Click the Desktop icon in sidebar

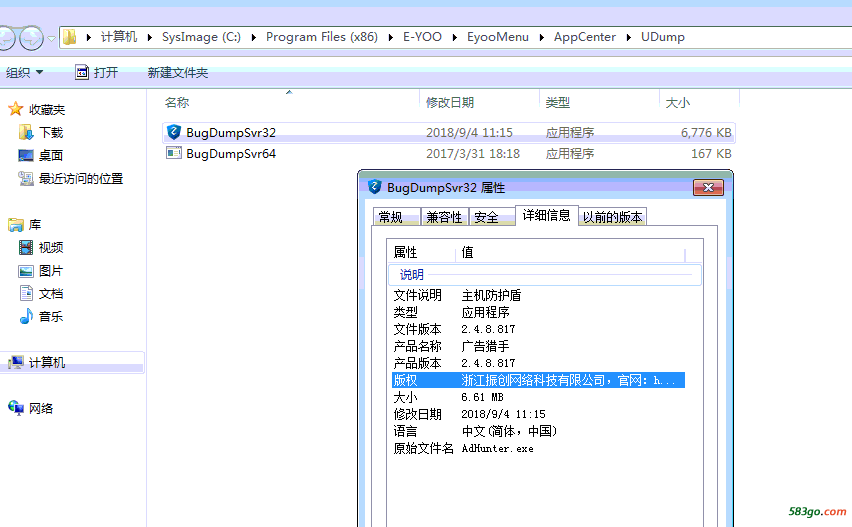click(x=26, y=155)
